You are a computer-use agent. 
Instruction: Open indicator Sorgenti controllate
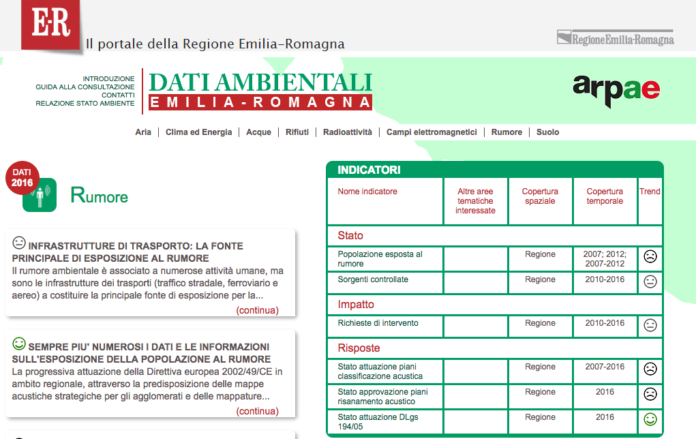point(373,279)
